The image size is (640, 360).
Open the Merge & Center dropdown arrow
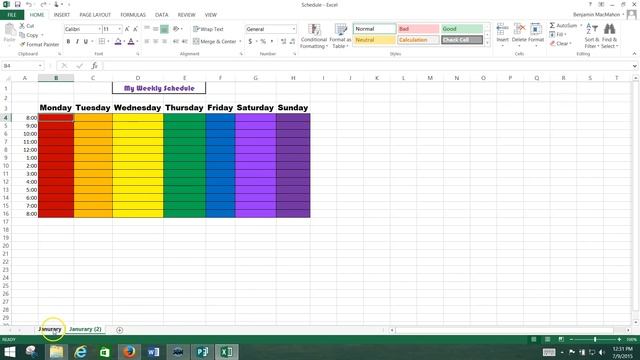pyautogui.click(x=240, y=41)
